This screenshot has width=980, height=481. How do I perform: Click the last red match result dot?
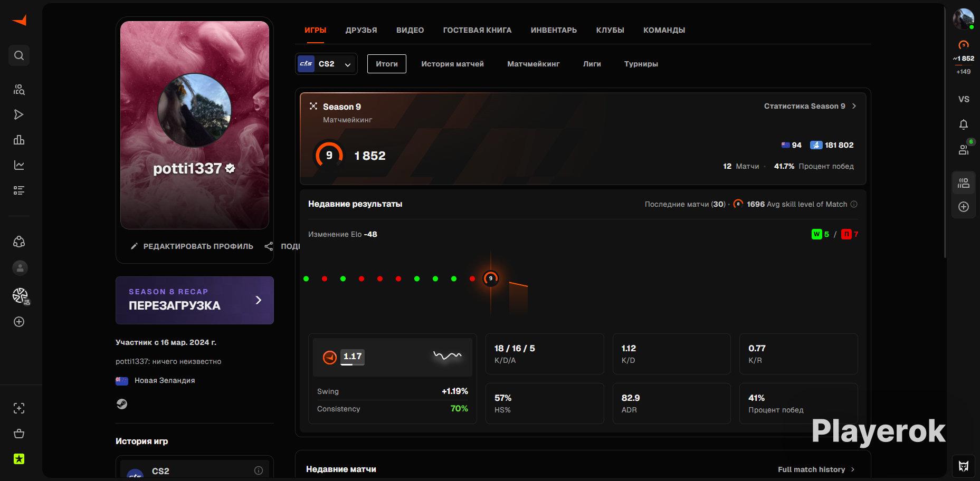(472, 278)
